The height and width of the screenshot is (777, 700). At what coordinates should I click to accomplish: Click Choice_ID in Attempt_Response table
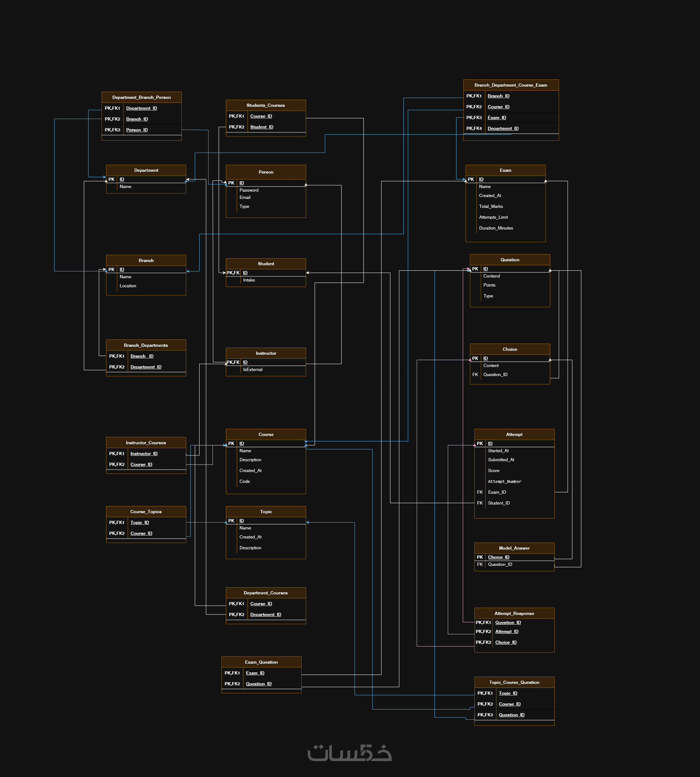click(x=506, y=642)
